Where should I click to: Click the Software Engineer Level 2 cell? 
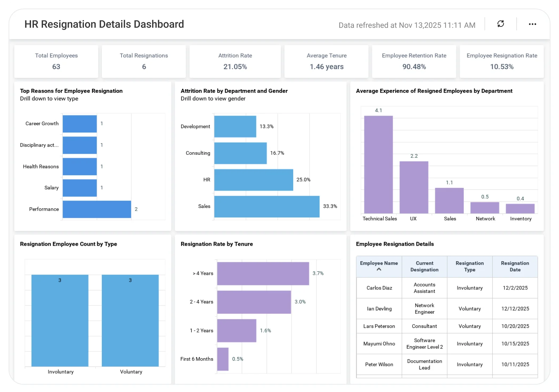[424, 344]
